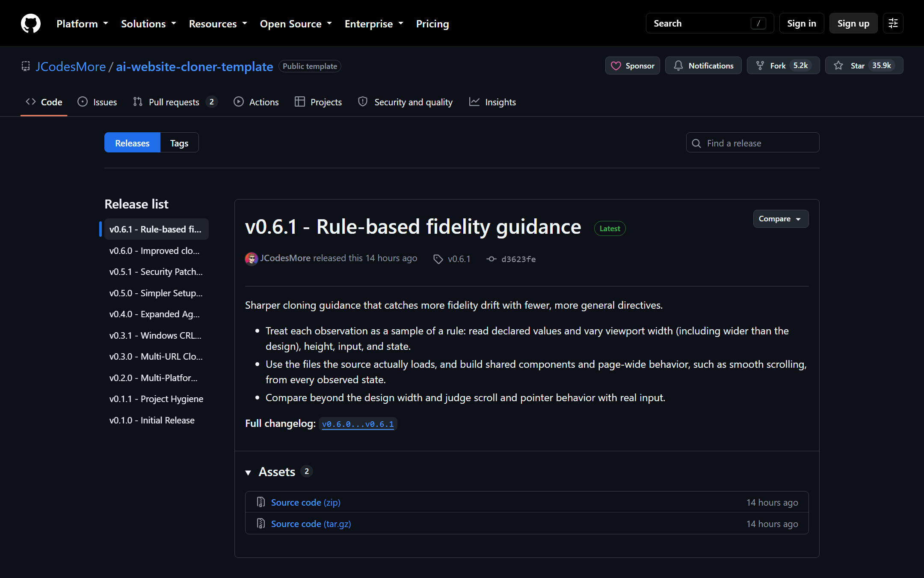Click the Sponsor heart icon

[616, 66]
